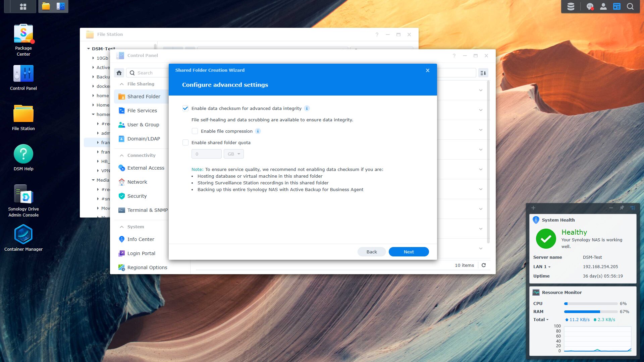Click Back in the wizard
Image resolution: width=644 pixels, height=362 pixels.
[372, 252]
